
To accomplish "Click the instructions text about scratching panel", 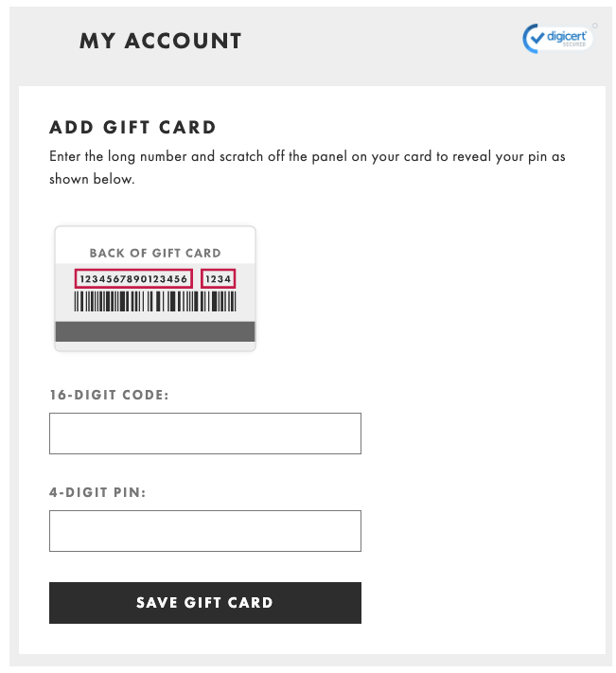I will (308, 168).
